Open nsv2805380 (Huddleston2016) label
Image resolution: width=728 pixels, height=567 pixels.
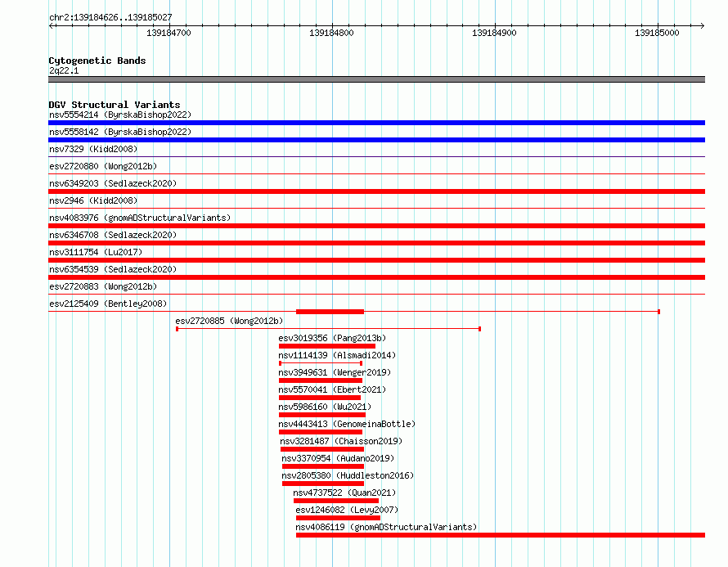pyautogui.click(x=348, y=475)
